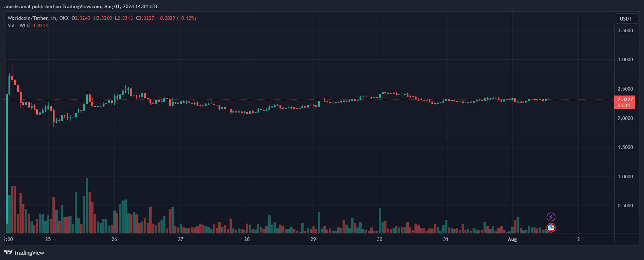Click the 0.5000 price scale label
This screenshot has width=644, height=260.
click(x=625, y=206)
